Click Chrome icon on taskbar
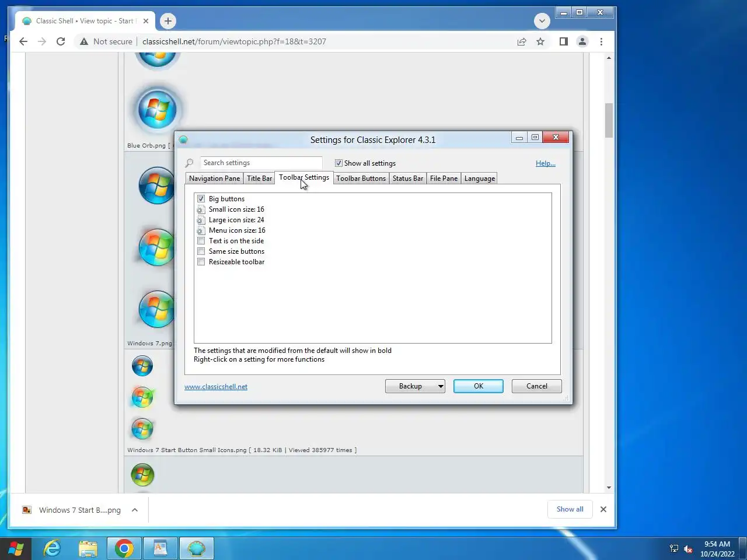 124,549
